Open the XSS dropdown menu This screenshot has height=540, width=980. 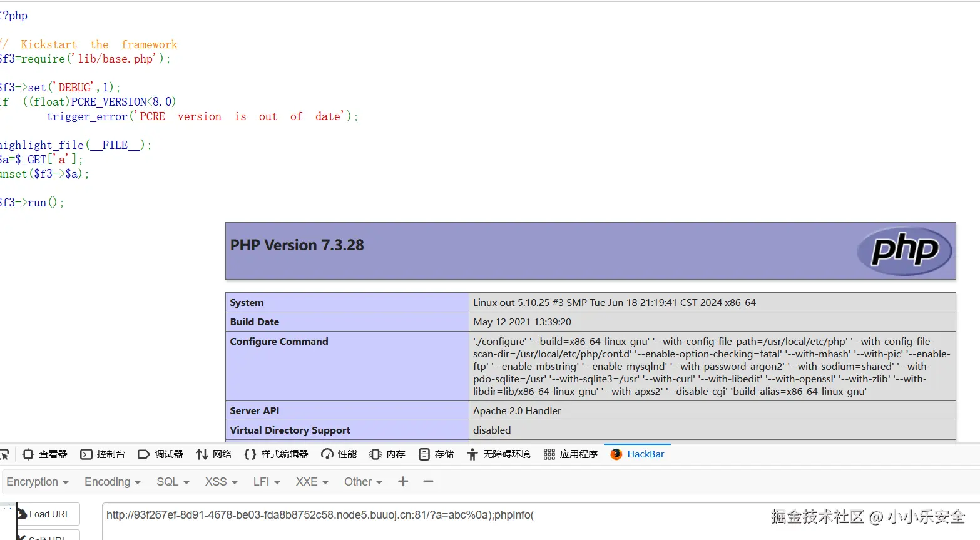click(222, 482)
